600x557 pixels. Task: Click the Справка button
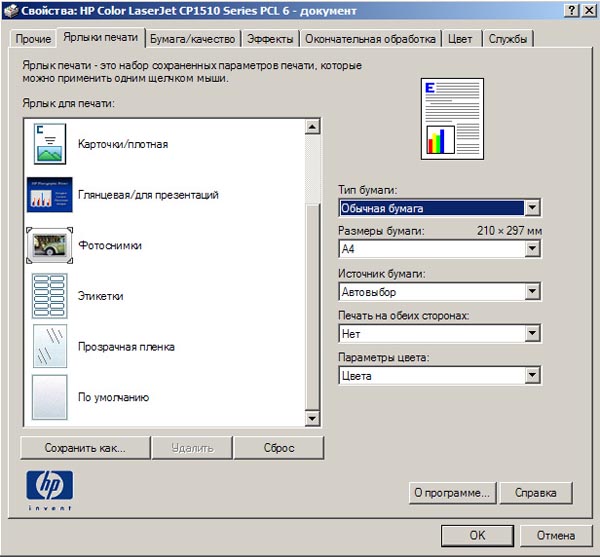point(536,493)
